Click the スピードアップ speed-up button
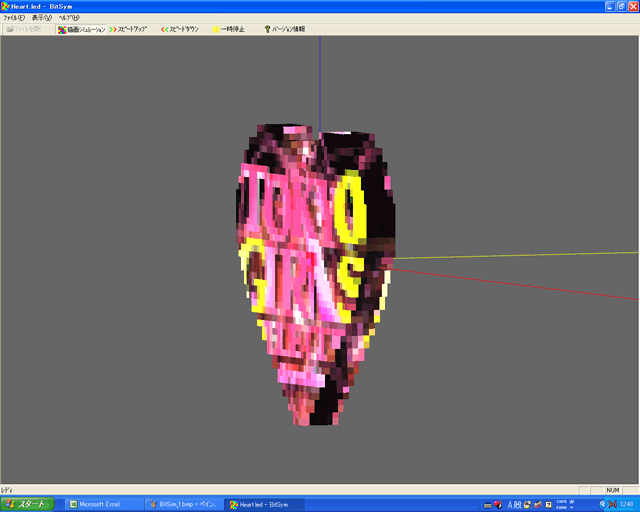640x512 pixels. (x=127, y=29)
